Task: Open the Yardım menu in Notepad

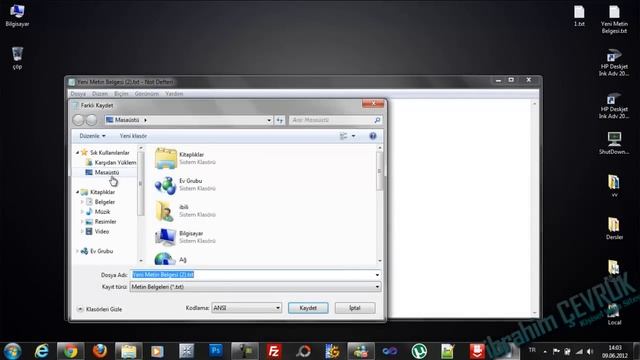Action: (x=174, y=93)
